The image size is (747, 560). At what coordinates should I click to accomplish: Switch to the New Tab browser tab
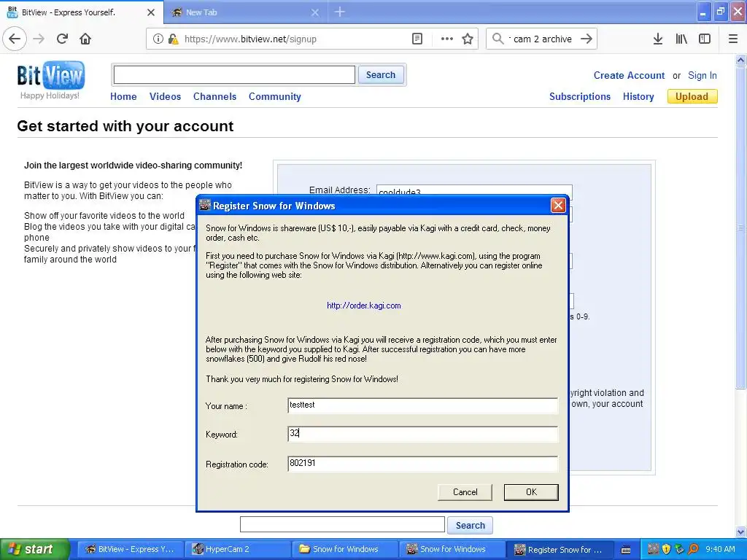coord(245,12)
